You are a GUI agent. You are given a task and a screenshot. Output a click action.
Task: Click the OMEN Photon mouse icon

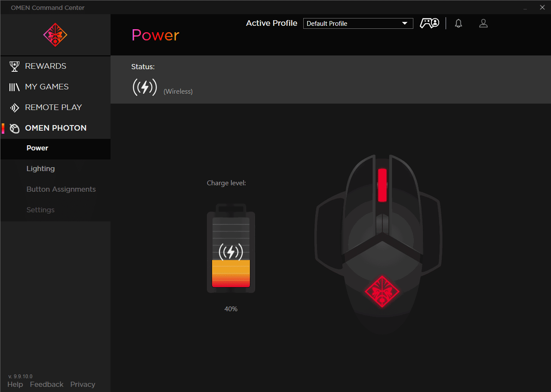15,128
